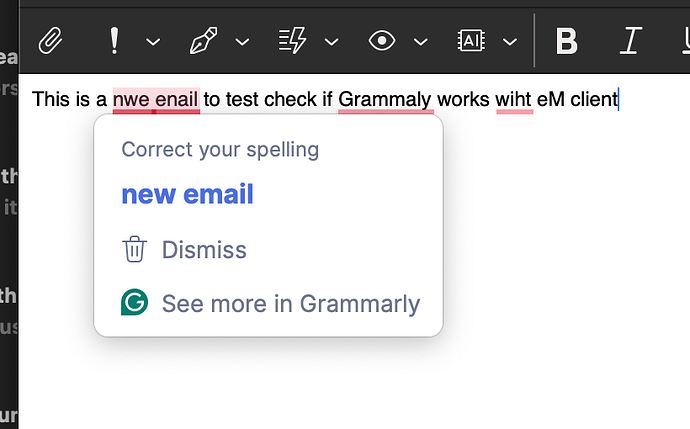Place cursor after the word 'client'
The width and height of the screenshot is (690, 429).
(x=619, y=99)
